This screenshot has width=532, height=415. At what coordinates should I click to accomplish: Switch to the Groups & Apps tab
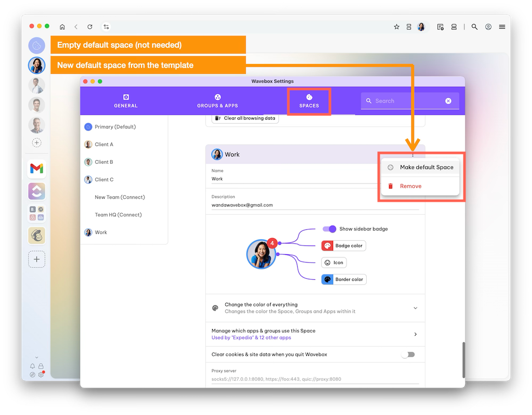[218, 101]
